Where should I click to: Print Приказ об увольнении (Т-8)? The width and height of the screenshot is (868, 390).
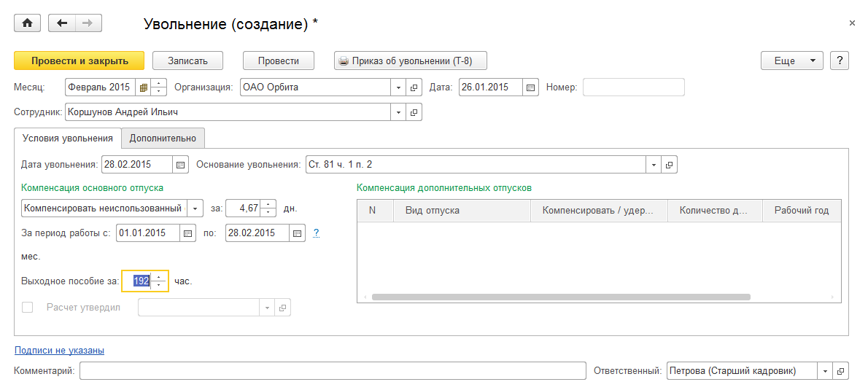pyautogui.click(x=410, y=61)
